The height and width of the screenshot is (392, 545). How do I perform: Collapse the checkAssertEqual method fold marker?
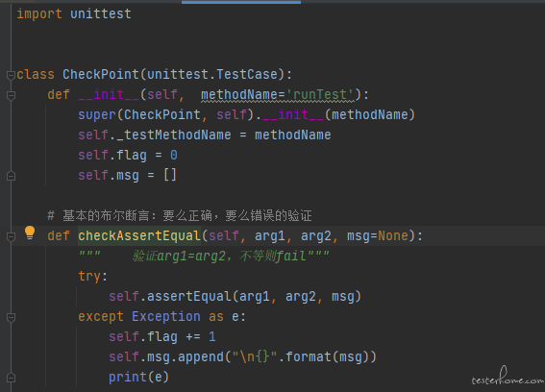[11, 236]
